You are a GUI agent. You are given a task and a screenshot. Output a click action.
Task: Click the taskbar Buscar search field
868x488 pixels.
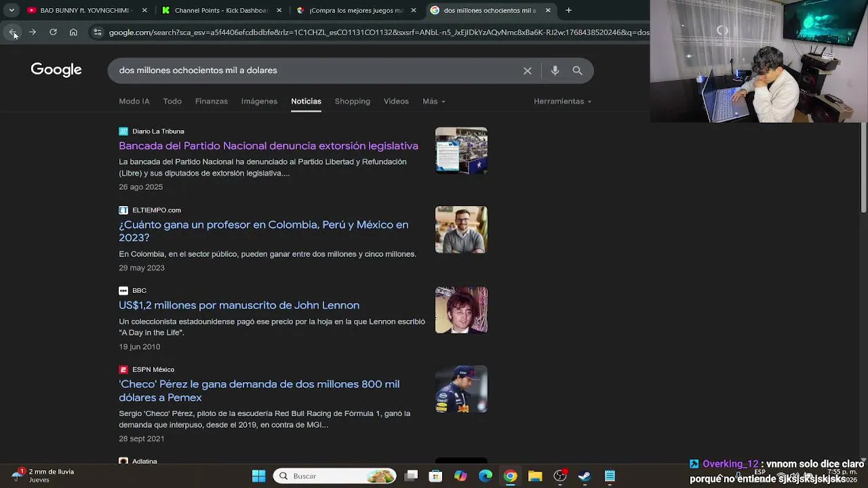pyautogui.click(x=336, y=476)
